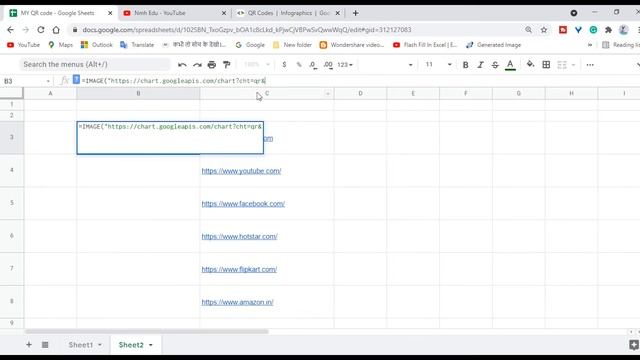Go back in browser

point(10,30)
